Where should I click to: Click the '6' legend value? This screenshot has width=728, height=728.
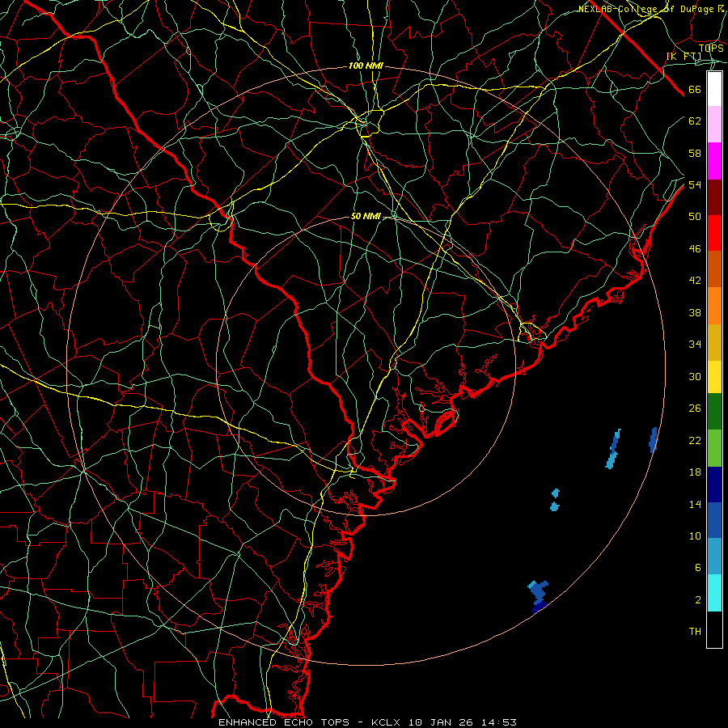(698, 568)
